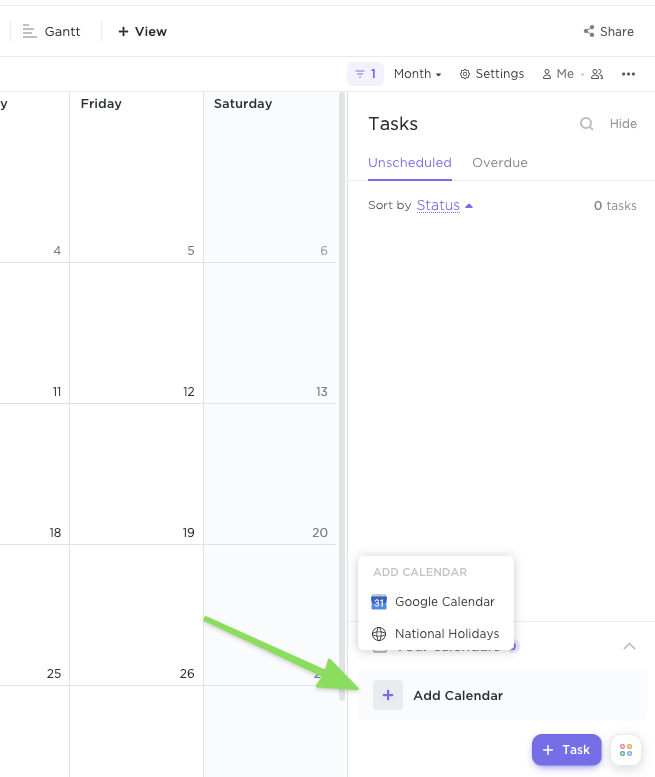The image size is (655, 777).
Task: Open the Month view dropdown
Action: [x=417, y=74]
